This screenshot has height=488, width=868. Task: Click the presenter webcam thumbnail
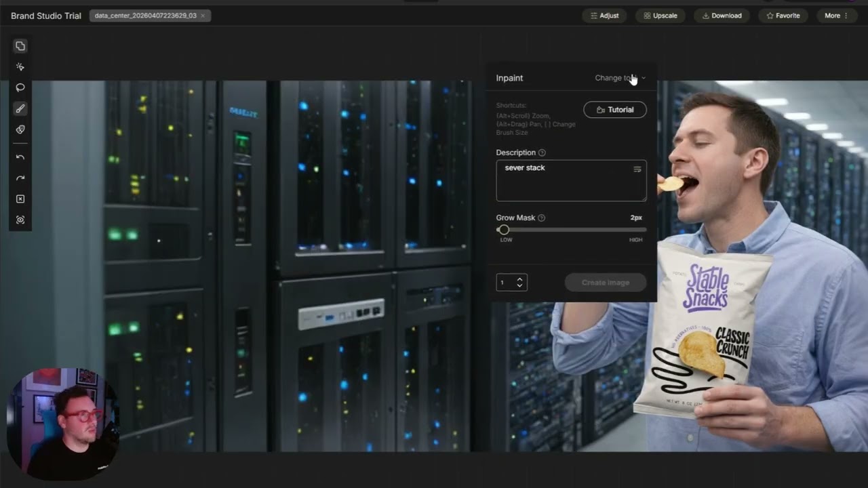pyautogui.click(x=62, y=424)
